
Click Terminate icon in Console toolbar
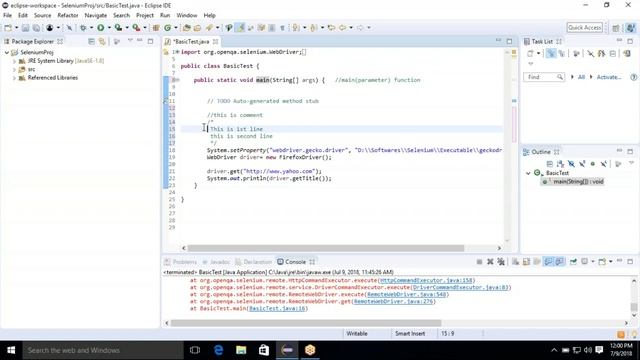(x=479, y=262)
